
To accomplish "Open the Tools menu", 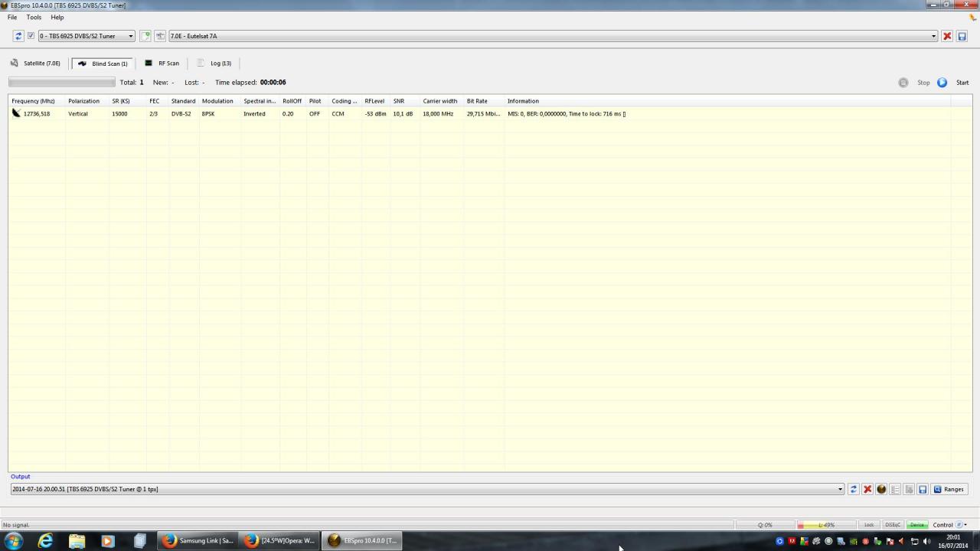I will coord(34,17).
